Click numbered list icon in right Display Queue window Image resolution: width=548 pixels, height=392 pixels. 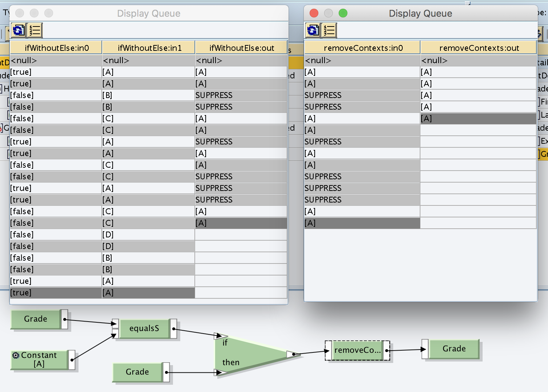point(329,30)
